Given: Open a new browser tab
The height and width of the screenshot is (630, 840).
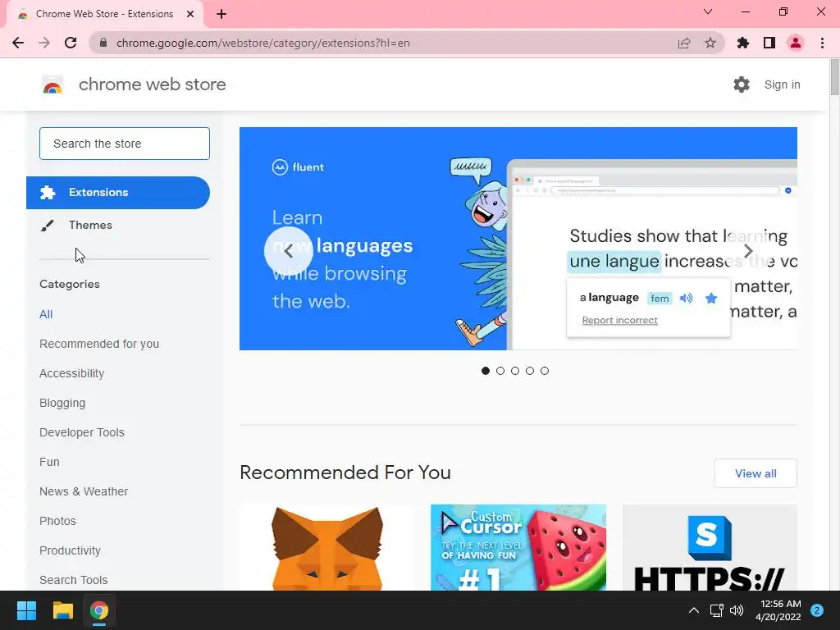Looking at the screenshot, I should [221, 14].
